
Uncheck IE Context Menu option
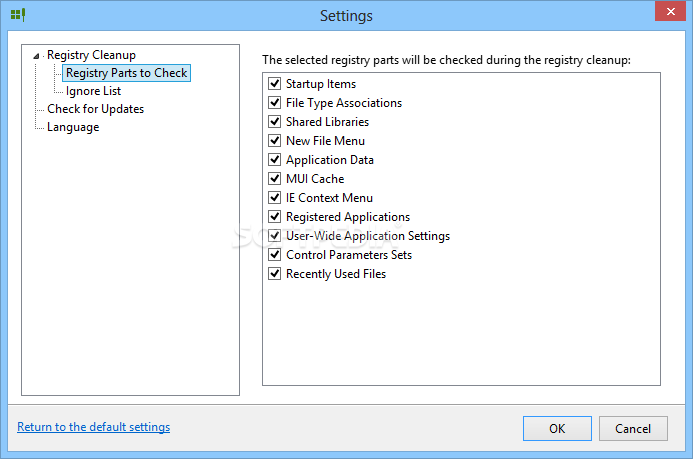(274, 197)
